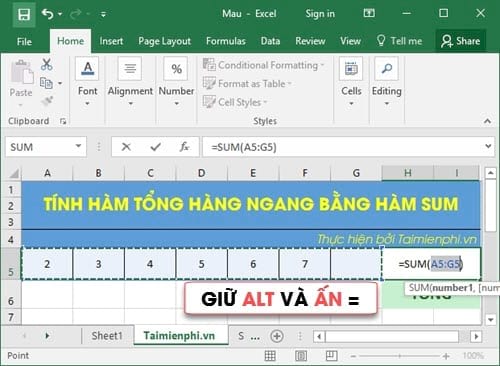Switch to Page Layout view icon
The height and width of the screenshot is (366, 500).
301,356
